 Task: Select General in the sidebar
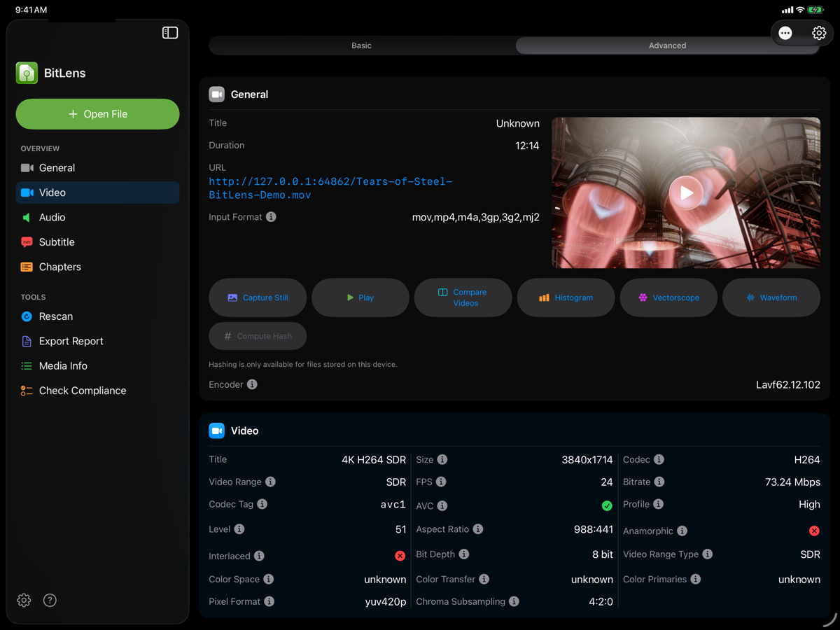(97, 168)
